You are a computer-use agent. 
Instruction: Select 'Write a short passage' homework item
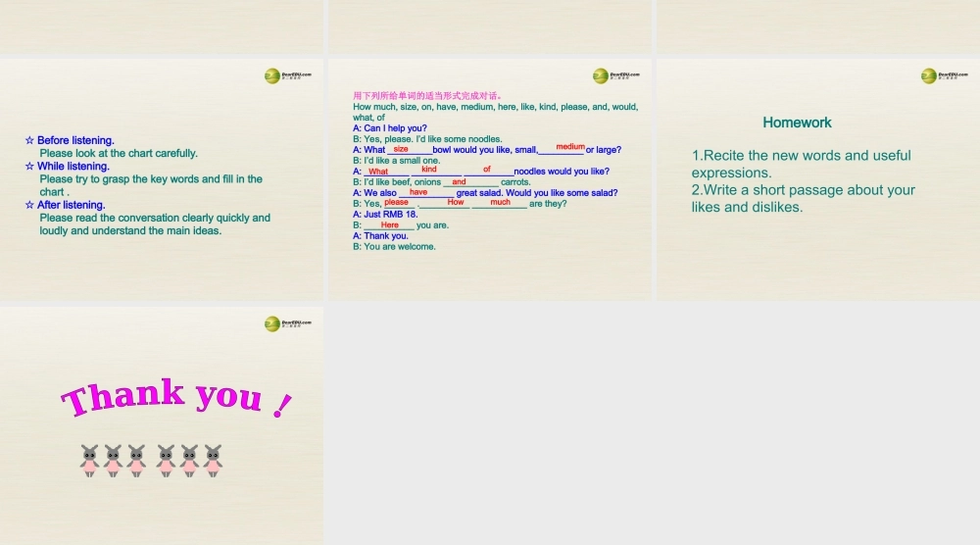tap(803, 198)
